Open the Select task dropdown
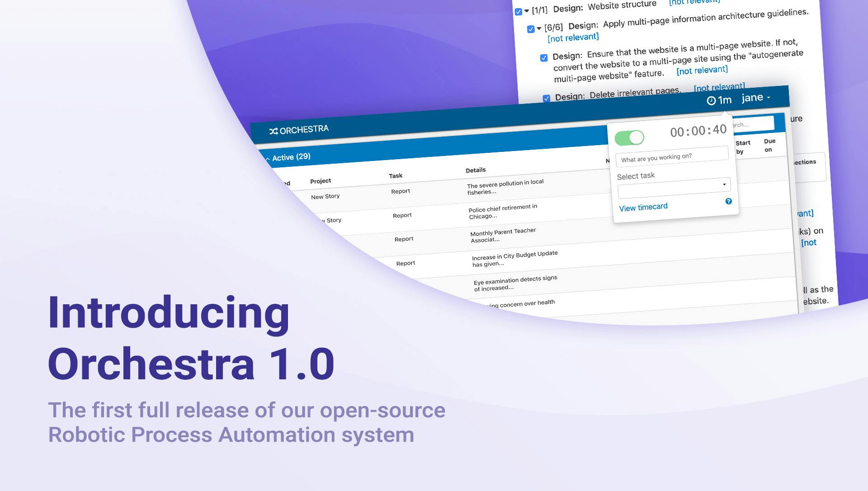868x491 pixels. coord(674,188)
